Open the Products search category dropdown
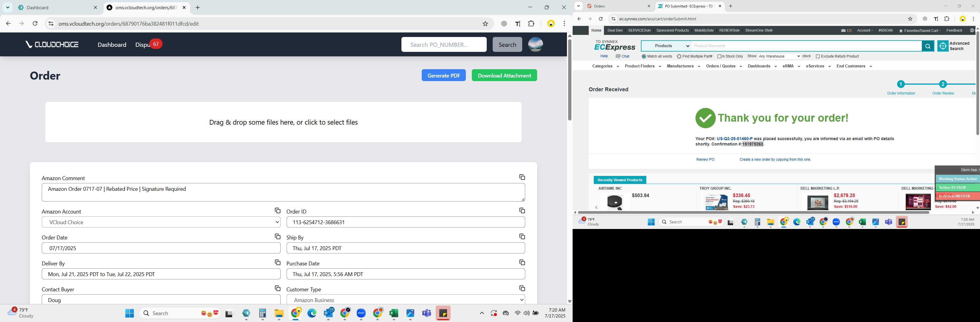This screenshot has width=980, height=322. click(667, 46)
